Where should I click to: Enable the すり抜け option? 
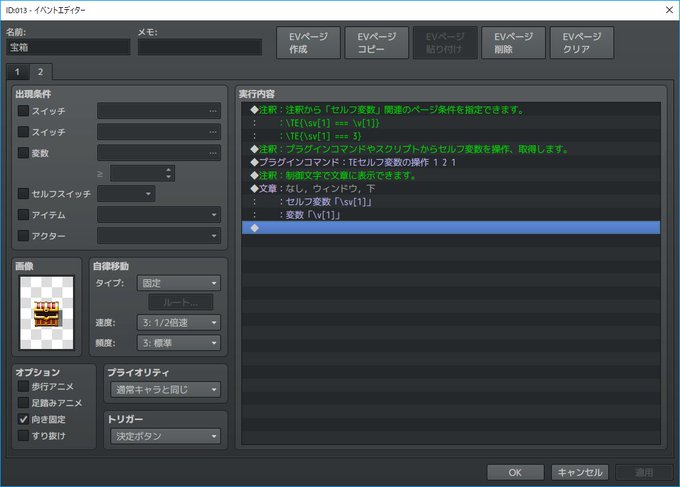[23, 435]
